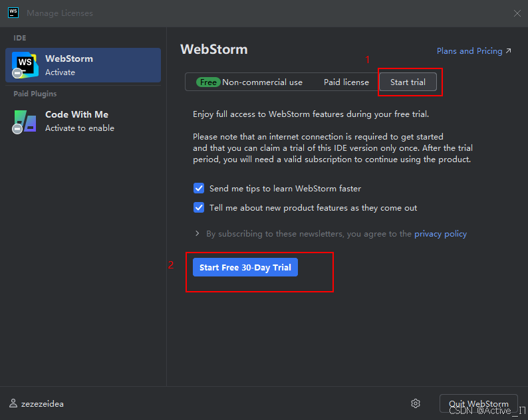Click the user account icon beside zezezeidea
The height and width of the screenshot is (420, 528).
click(x=13, y=403)
